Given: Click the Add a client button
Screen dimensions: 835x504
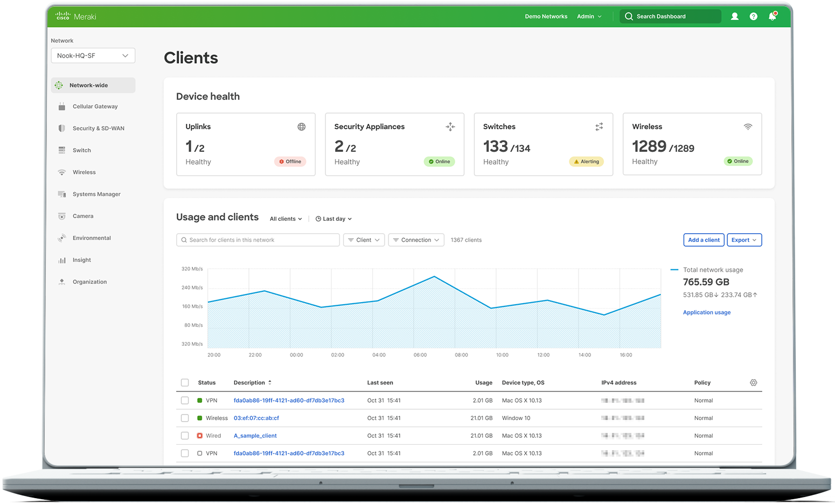Looking at the screenshot, I should pyautogui.click(x=704, y=240).
